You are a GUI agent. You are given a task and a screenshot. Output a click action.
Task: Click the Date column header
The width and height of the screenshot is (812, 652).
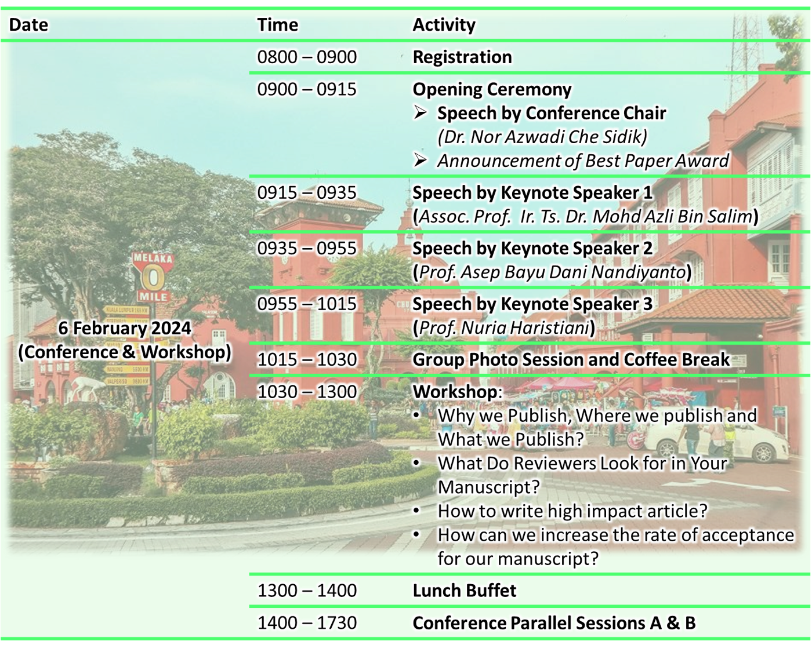(28, 25)
